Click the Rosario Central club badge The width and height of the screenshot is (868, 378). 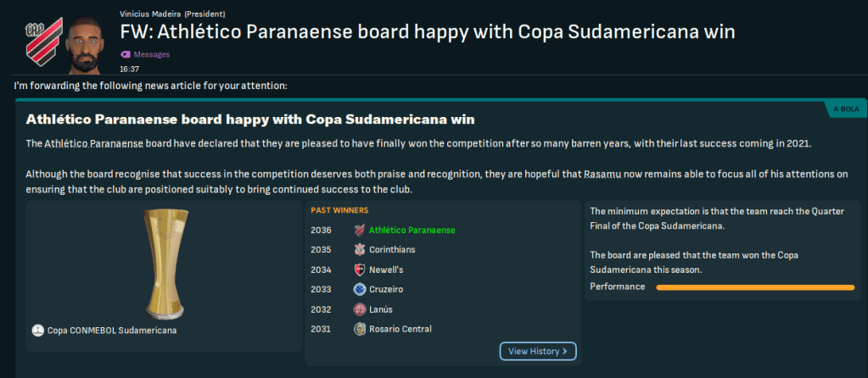click(x=360, y=329)
